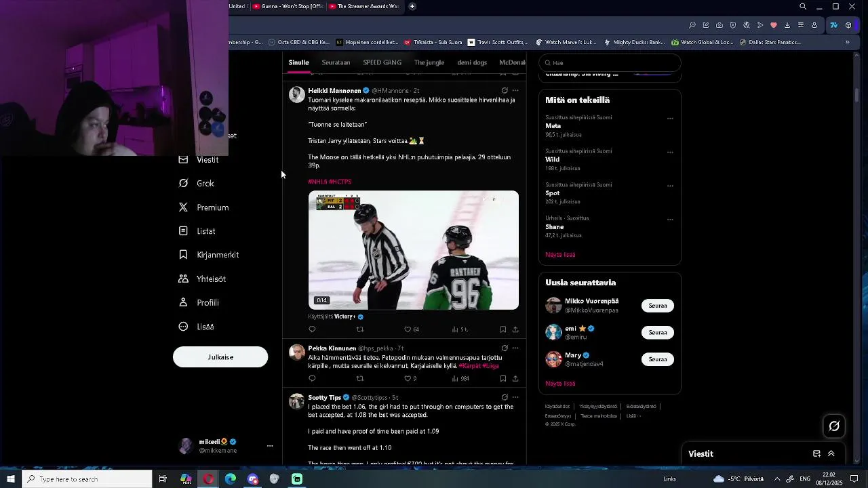Viewport: 868px width, 488px height.
Task: Click Grok icon on Pekka Kinnunen's post
Action: coord(505,348)
